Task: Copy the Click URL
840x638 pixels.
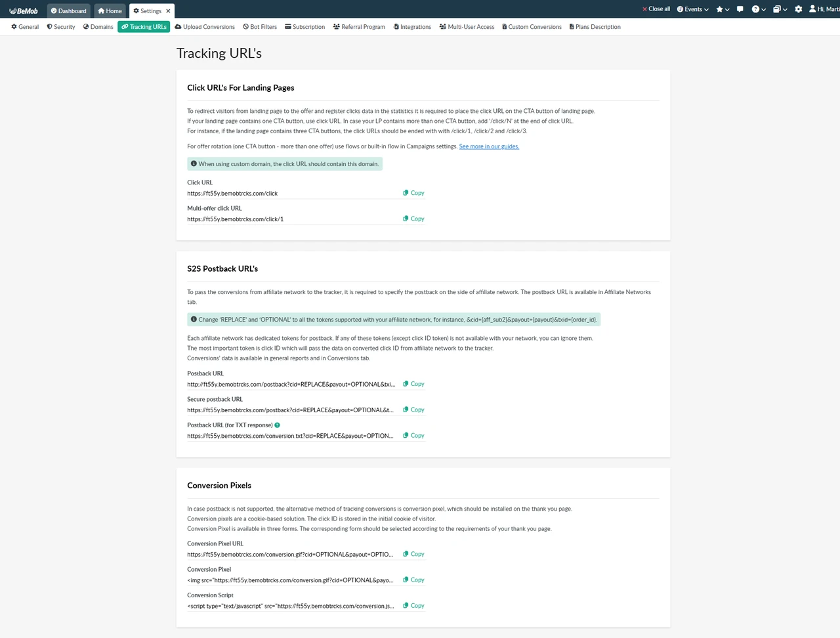Action: 414,193
